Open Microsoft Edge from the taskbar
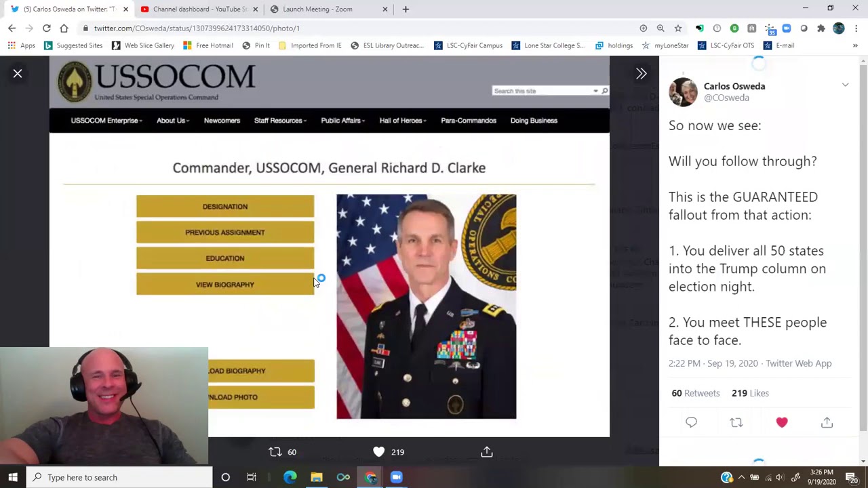 (x=290, y=477)
